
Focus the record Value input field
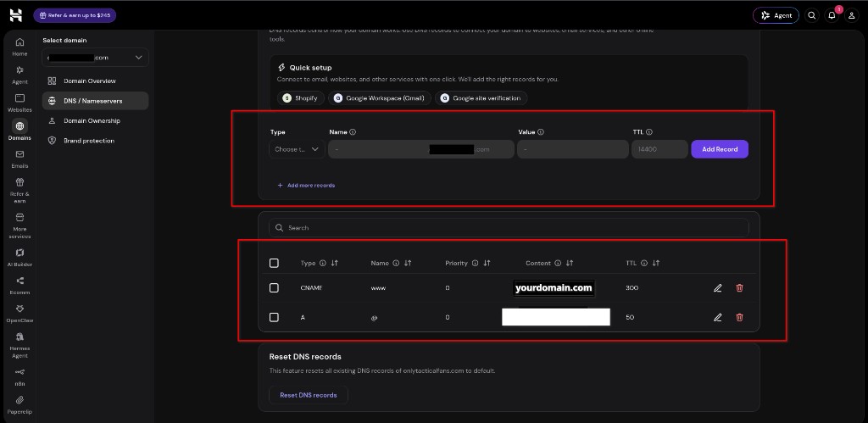point(573,149)
